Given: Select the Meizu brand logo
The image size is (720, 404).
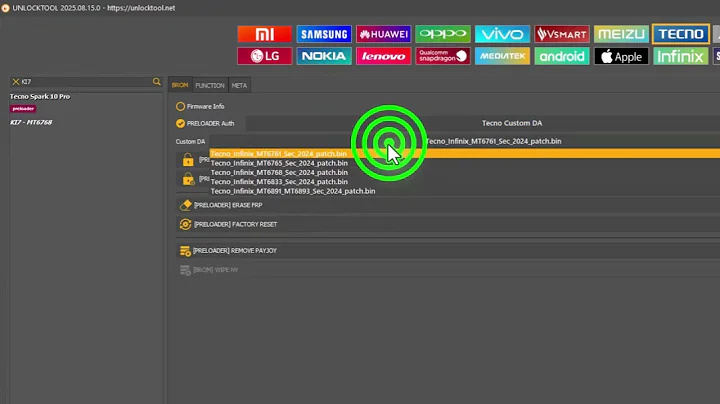Looking at the screenshot, I should coord(621,34).
